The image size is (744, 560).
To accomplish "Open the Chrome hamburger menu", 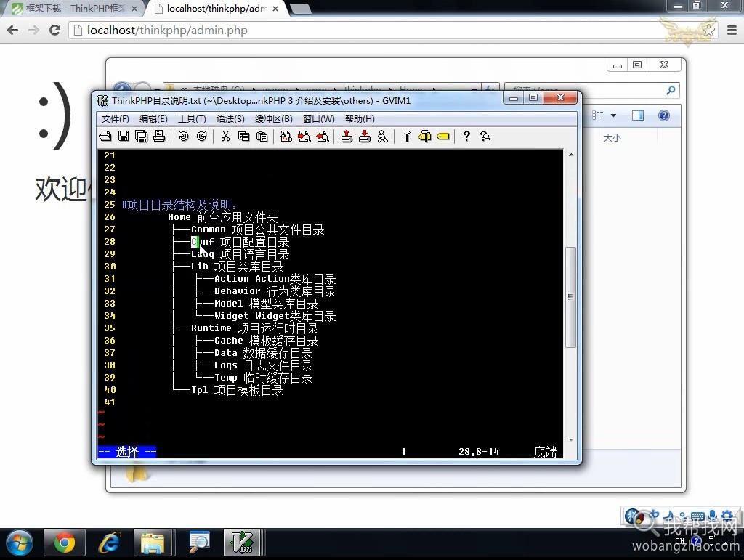I will 732,31.
